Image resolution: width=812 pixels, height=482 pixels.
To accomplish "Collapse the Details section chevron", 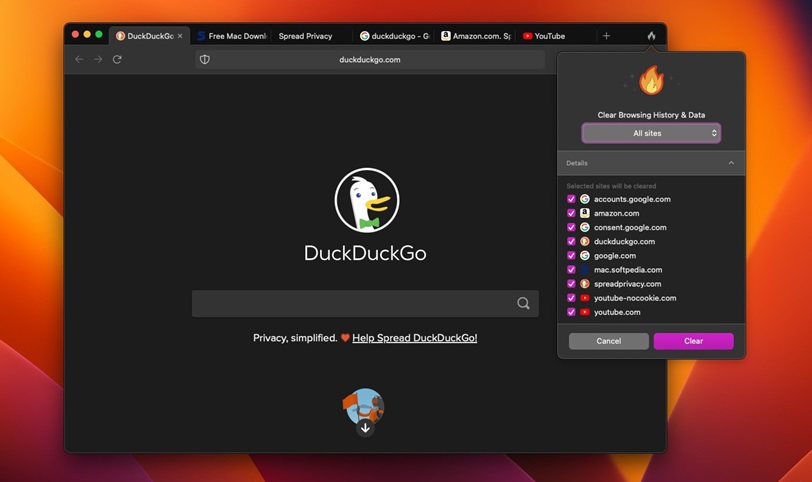I will coord(731,163).
